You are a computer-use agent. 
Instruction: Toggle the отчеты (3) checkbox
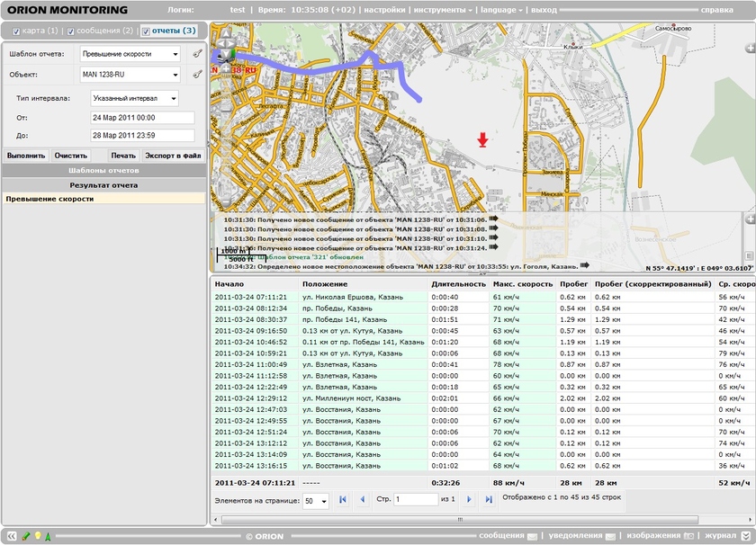(x=147, y=31)
